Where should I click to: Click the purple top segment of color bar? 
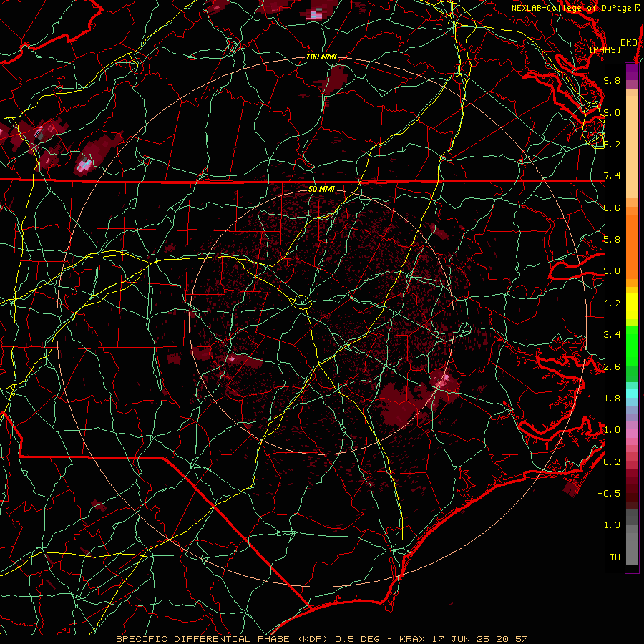632,72
